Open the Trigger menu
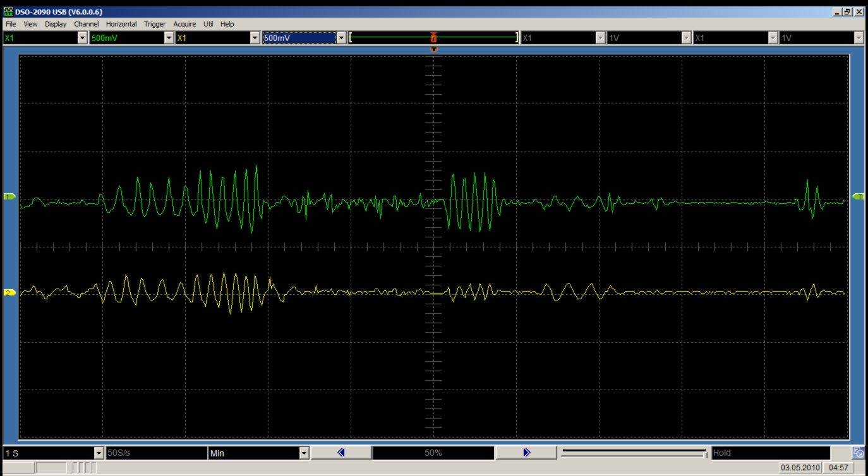 point(155,24)
